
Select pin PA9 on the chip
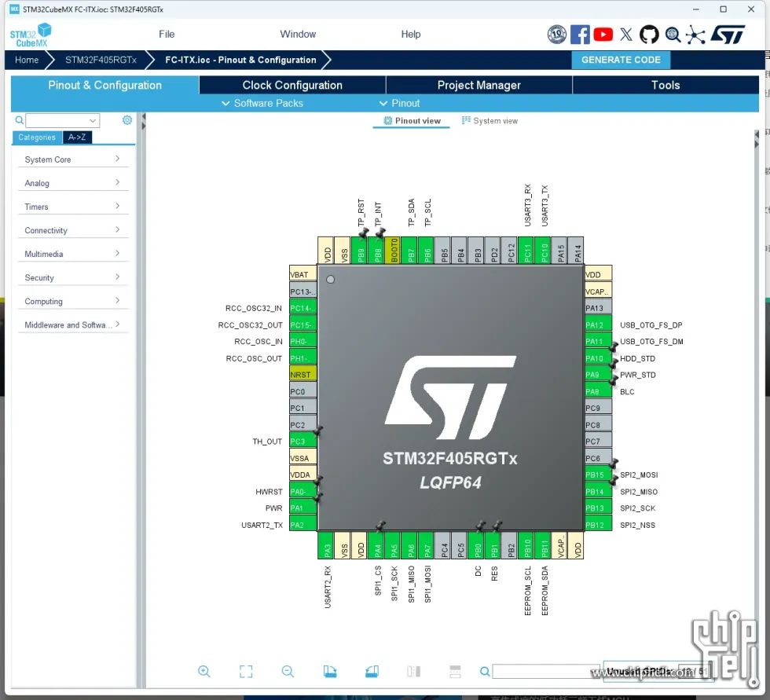(x=598, y=375)
